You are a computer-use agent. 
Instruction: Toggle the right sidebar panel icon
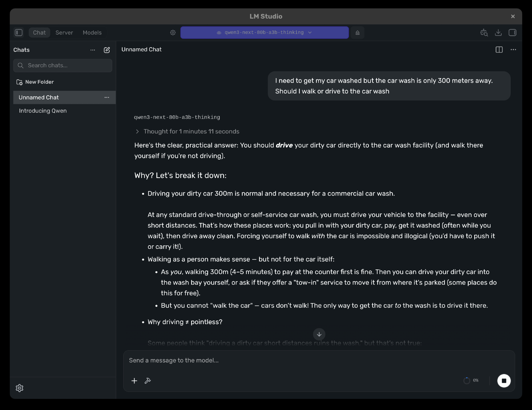pos(512,33)
